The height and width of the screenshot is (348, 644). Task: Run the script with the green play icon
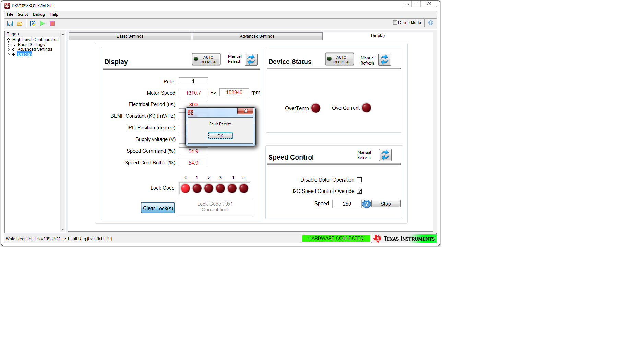coord(43,24)
